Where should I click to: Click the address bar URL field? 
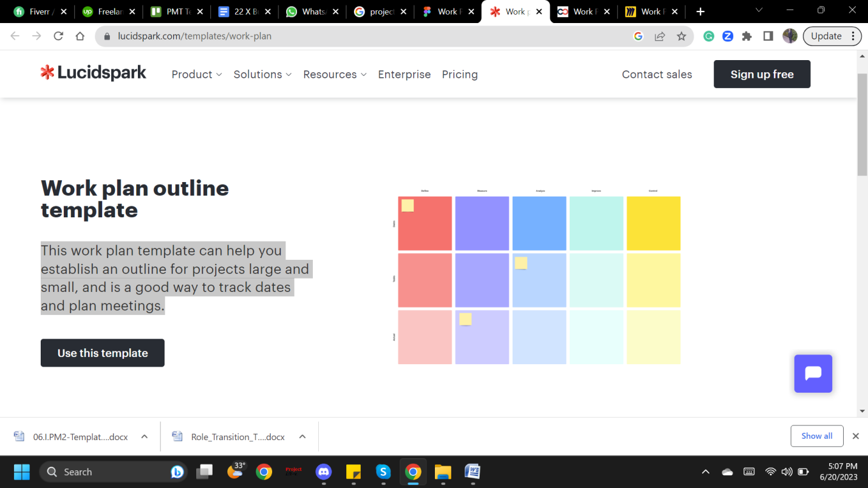pyautogui.click(x=364, y=36)
